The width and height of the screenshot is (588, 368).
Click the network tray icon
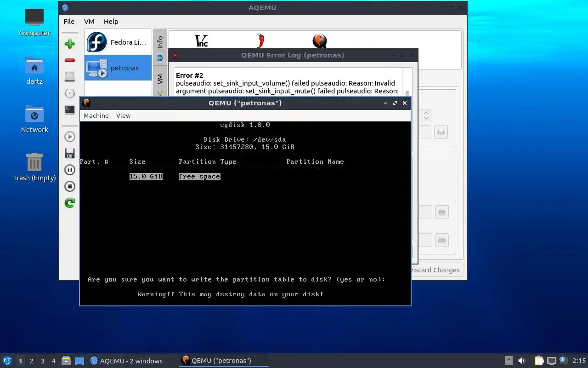pyautogui.click(x=551, y=361)
